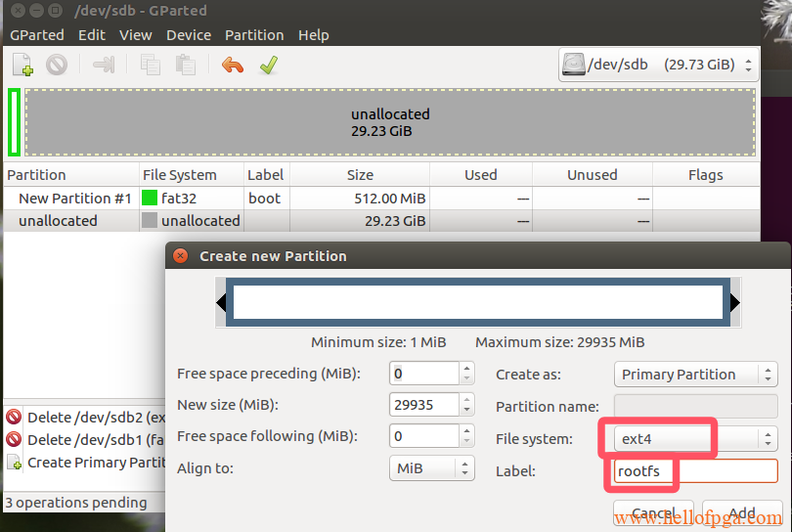This screenshot has width=792, height=532.
Task: Select the Create Primary Partition pending operation
Action: point(85,463)
